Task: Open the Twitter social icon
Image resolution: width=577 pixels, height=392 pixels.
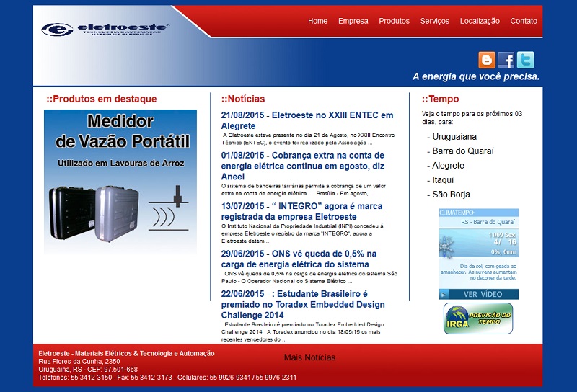Action: [526, 60]
